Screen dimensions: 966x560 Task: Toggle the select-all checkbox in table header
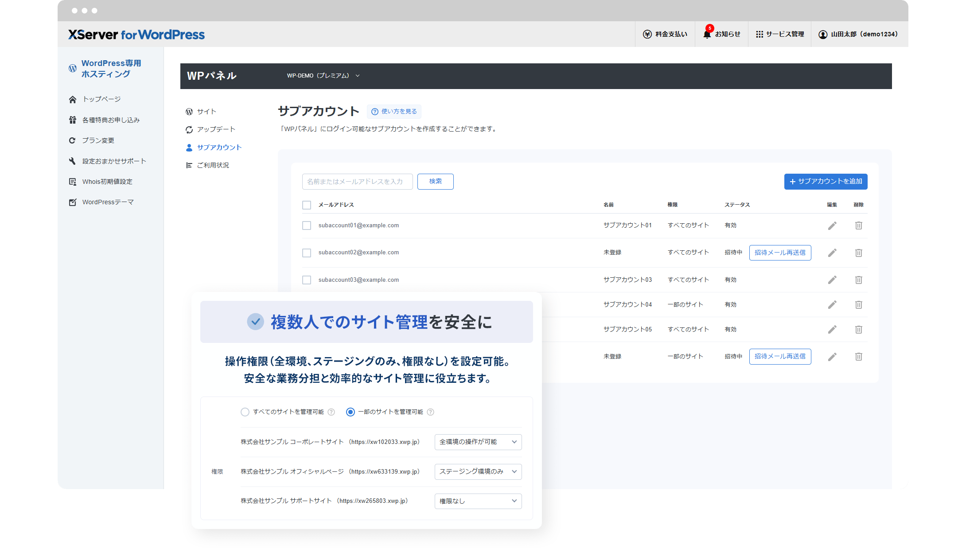coord(307,205)
